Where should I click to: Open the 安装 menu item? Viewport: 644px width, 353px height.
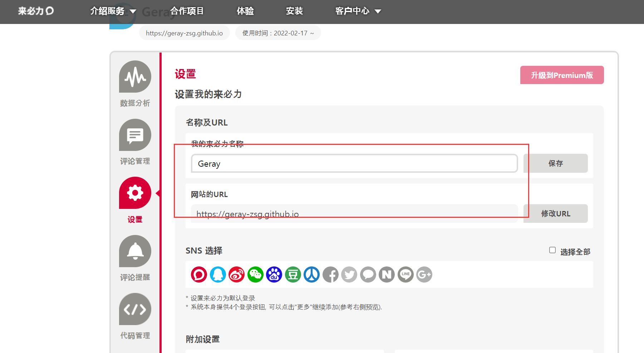click(294, 11)
